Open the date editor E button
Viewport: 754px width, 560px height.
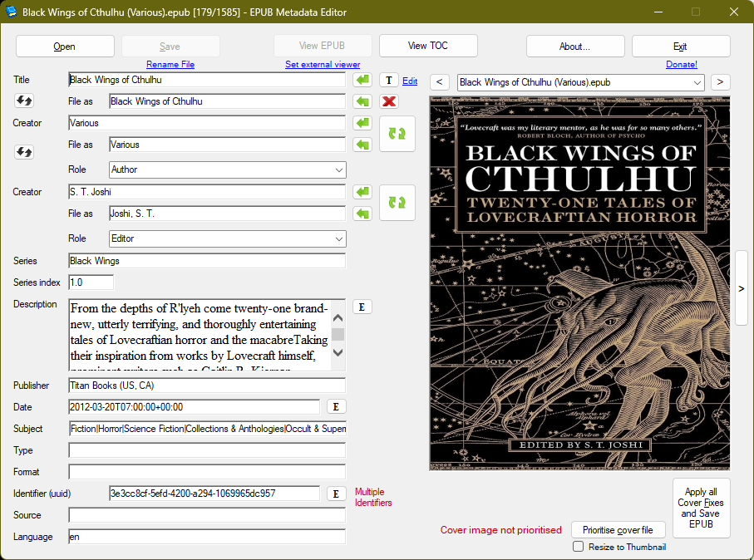(336, 407)
